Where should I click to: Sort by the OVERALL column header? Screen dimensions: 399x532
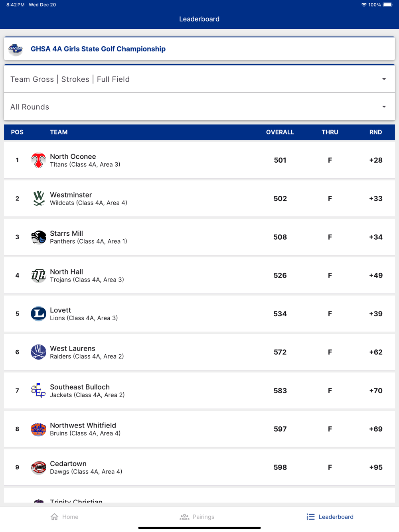(x=280, y=132)
